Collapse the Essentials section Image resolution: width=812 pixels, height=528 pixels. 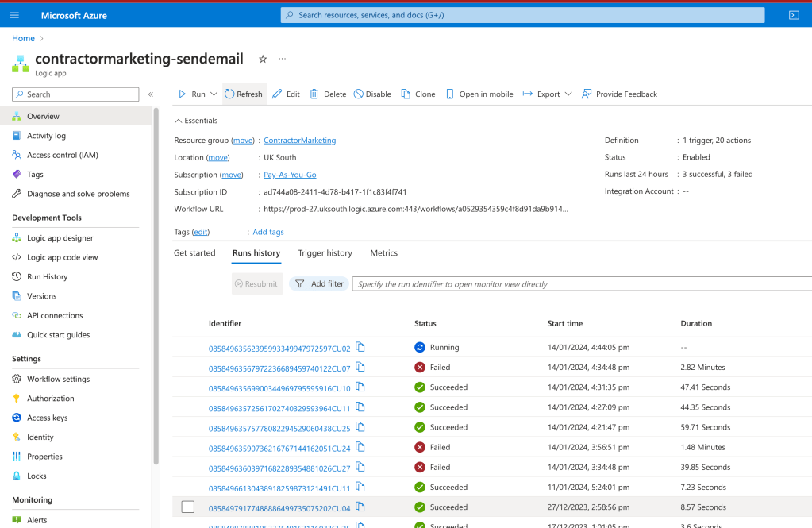(196, 121)
